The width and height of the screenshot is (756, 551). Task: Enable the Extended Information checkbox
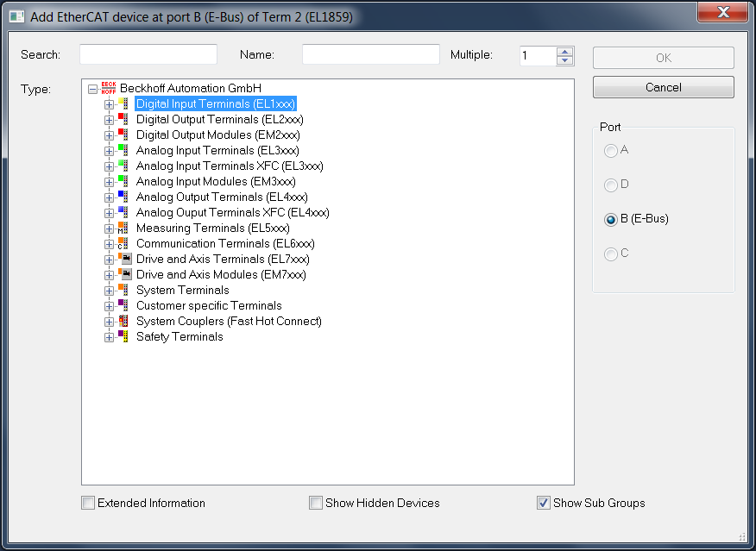(x=88, y=503)
